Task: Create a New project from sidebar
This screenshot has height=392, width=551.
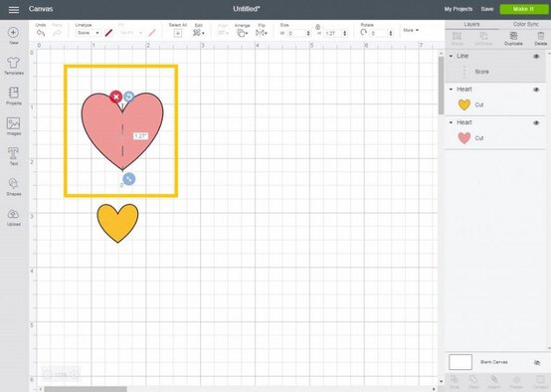Action: coord(13,36)
